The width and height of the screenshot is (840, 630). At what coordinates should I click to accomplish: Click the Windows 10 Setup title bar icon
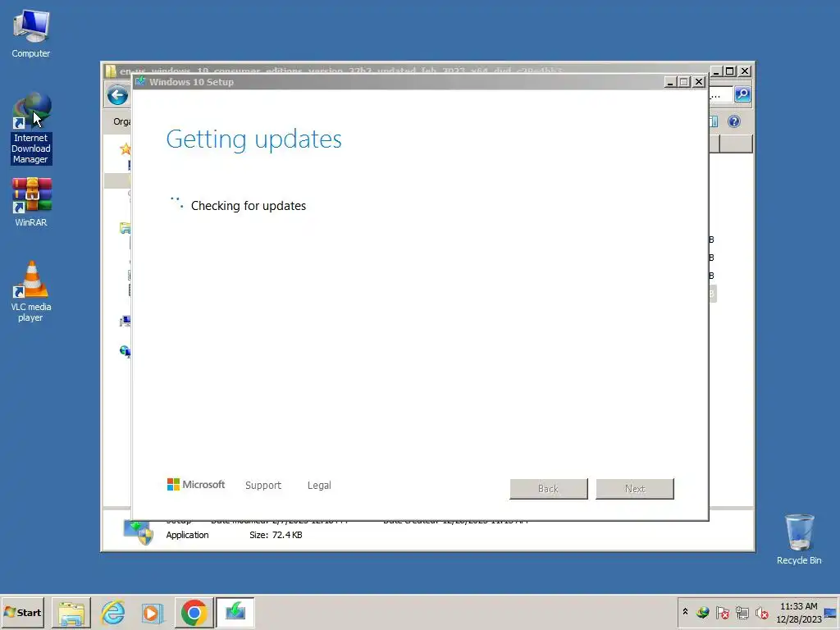pyautogui.click(x=141, y=81)
